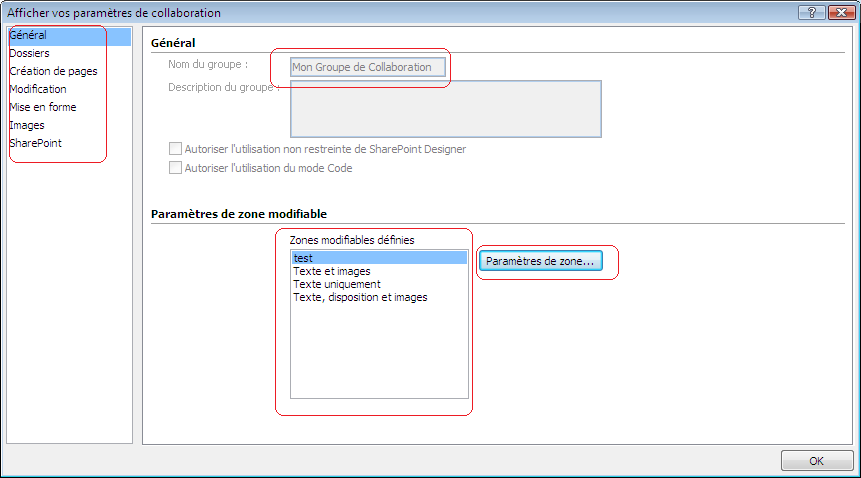Open the Dossiers category

tap(29, 53)
